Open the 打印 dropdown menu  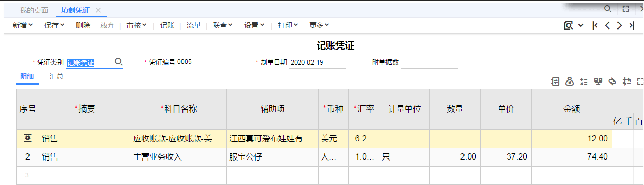(288, 25)
